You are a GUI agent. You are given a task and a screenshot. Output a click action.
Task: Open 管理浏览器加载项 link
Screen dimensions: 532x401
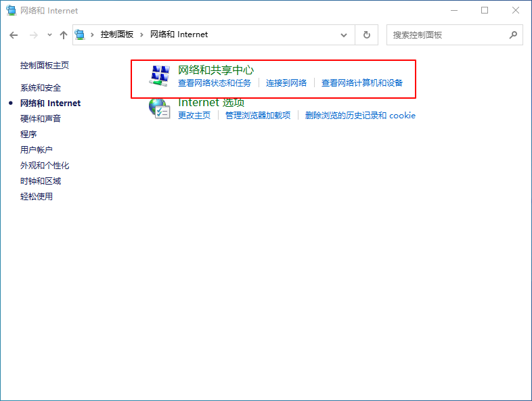point(257,116)
